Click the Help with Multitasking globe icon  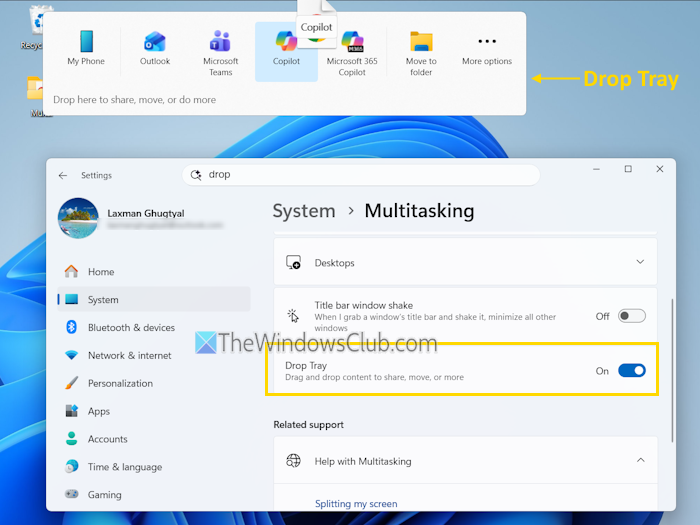tap(293, 460)
